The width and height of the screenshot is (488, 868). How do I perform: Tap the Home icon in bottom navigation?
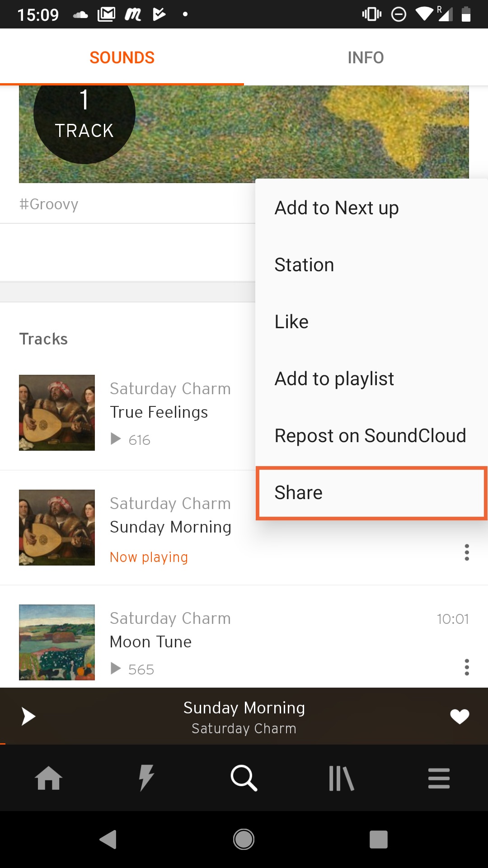point(49,778)
